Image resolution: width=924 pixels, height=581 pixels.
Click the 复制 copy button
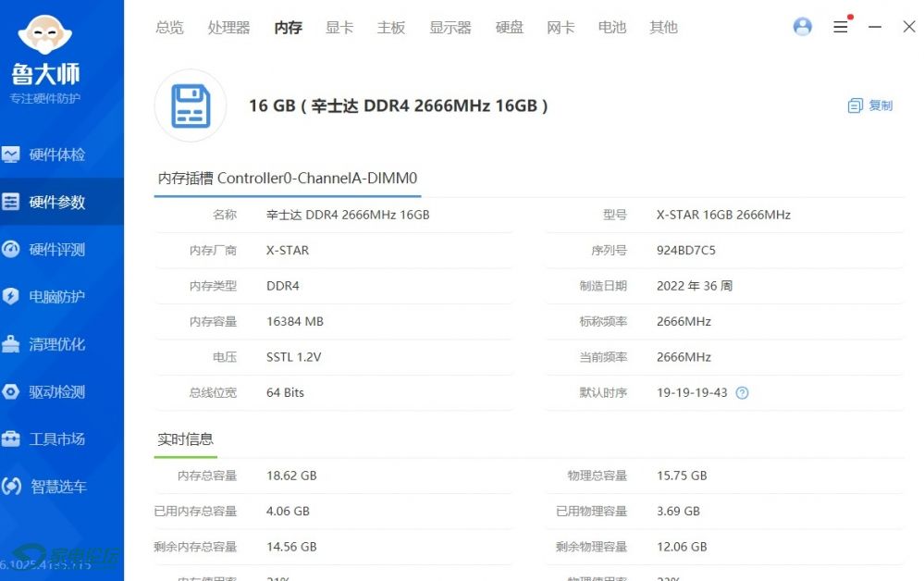870,105
